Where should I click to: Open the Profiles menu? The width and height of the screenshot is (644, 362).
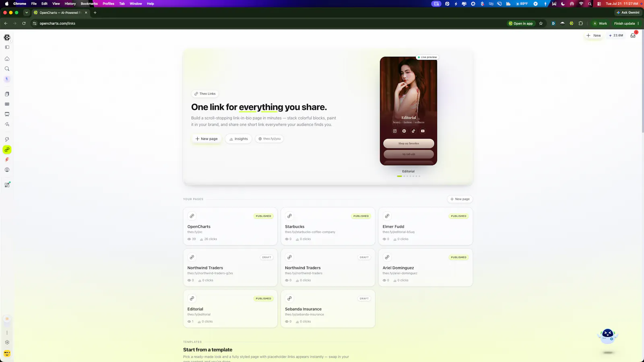coord(108,4)
